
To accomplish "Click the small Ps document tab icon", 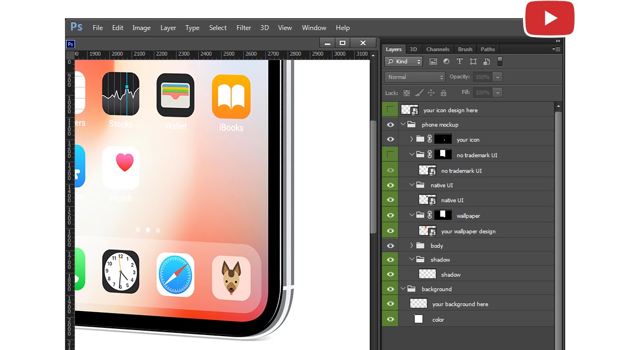I will 71,44.
